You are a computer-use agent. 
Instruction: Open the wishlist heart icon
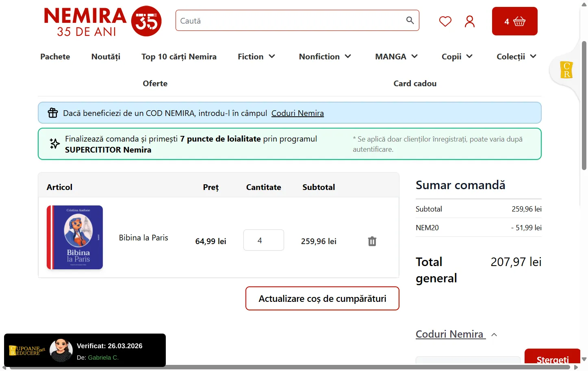click(445, 21)
